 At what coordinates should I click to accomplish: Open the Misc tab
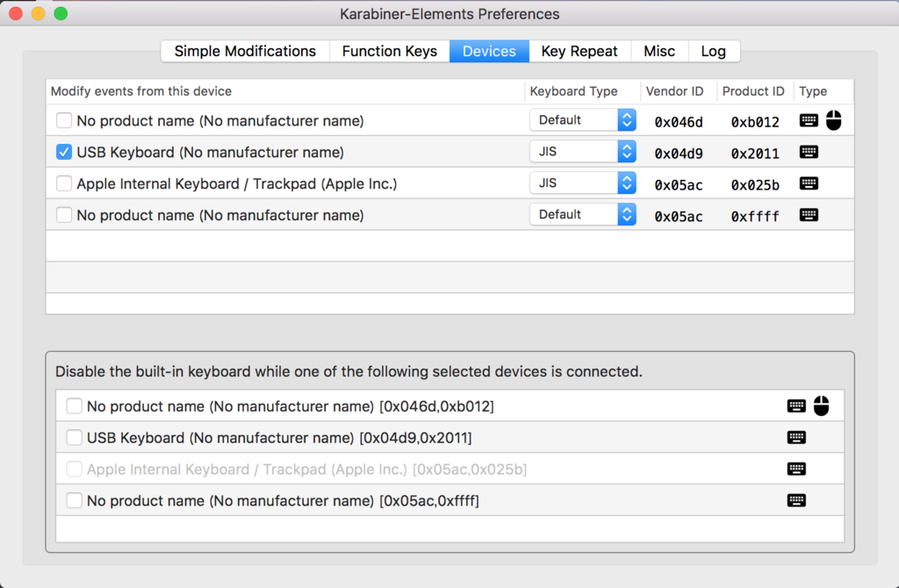pyautogui.click(x=659, y=51)
